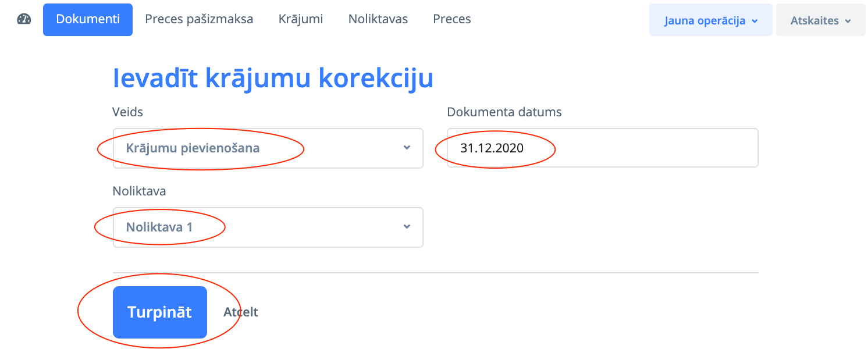The height and width of the screenshot is (349, 868).
Task: Open the Preces navigation item
Action: point(452,19)
